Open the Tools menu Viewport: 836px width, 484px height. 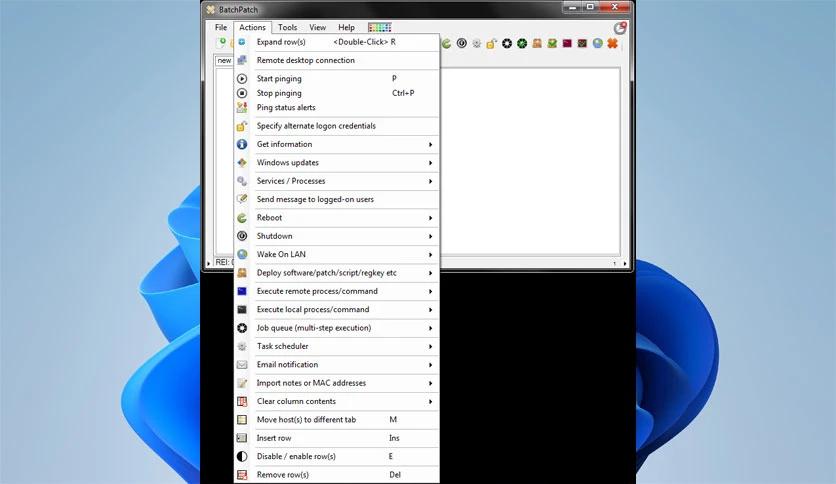[287, 27]
